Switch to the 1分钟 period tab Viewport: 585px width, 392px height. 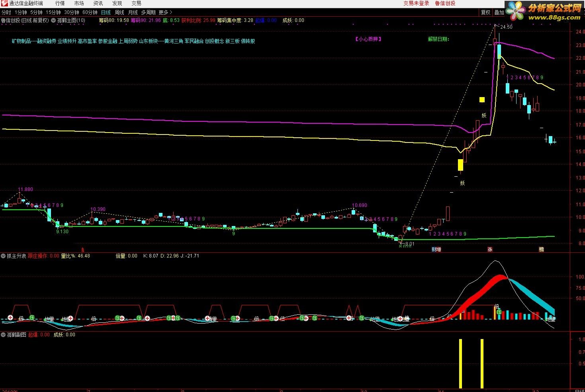[x=21, y=12]
